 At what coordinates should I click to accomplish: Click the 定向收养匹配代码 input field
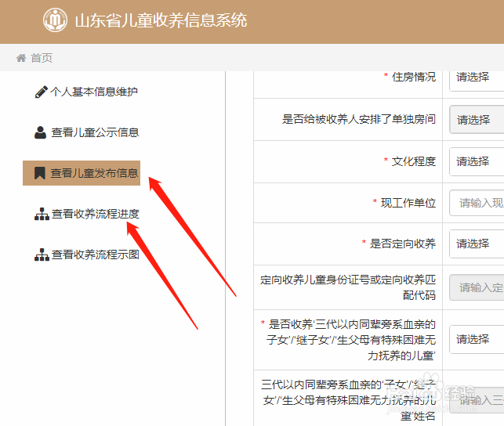point(477,287)
